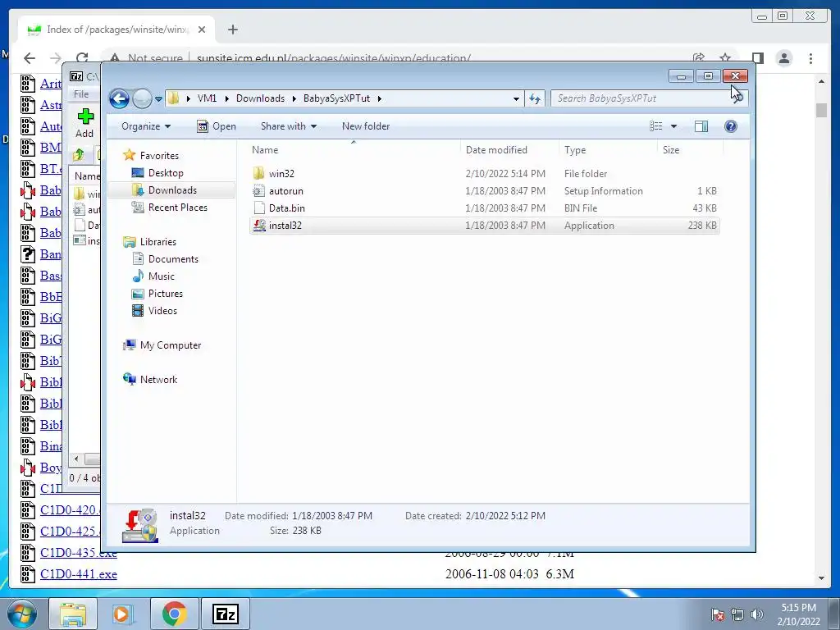
Task: Click Setup Information type text
Action: click(603, 191)
